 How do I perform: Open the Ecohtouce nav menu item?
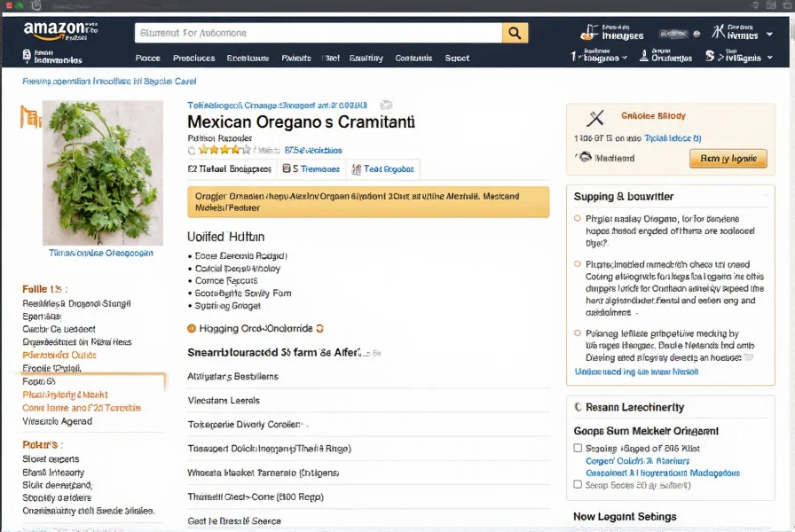click(x=248, y=59)
